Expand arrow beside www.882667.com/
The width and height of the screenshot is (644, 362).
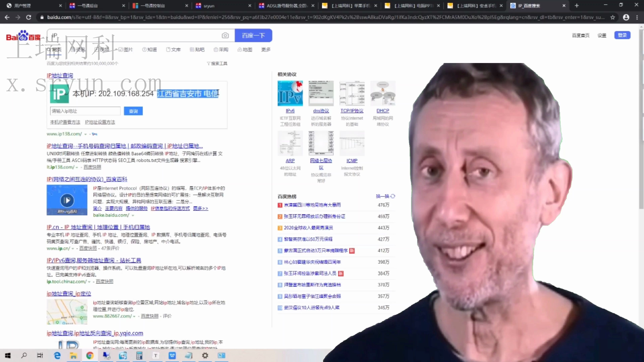pos(134,316)
